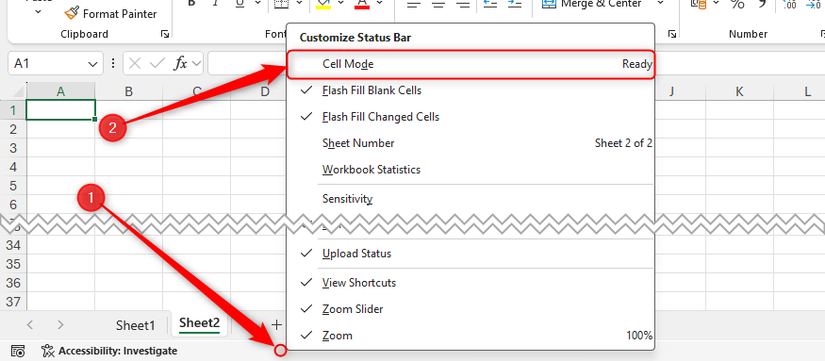Open Accessibility: Investigate in status bar
Image resolution: width=825 pixels, height=361 pixels.
(x=109, y=351)
